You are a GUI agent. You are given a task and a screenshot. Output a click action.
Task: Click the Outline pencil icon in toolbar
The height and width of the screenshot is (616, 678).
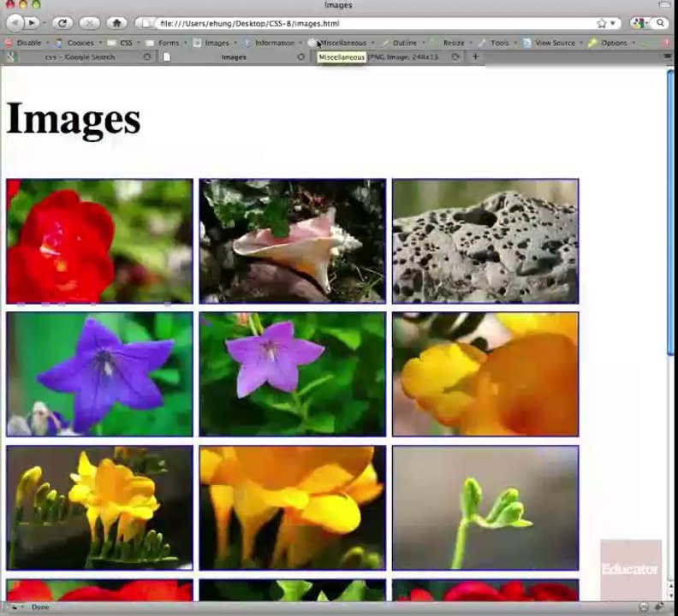(385, 43)
